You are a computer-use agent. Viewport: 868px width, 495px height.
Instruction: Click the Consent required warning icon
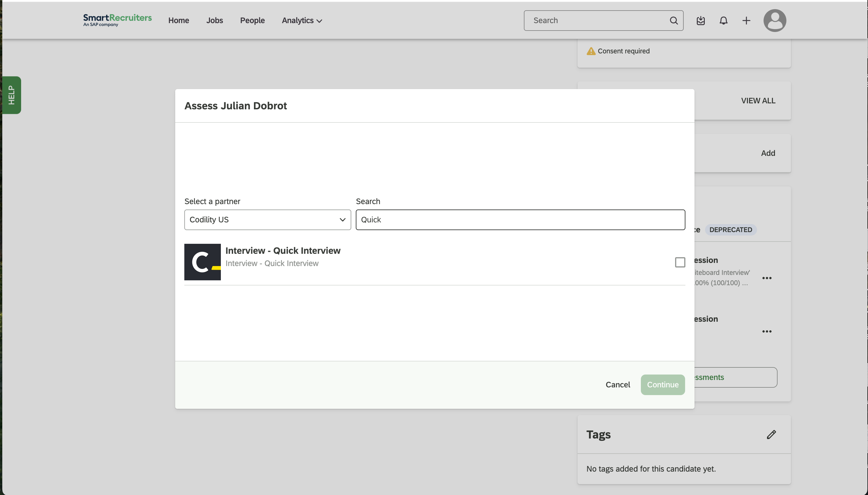pos(591,51)
